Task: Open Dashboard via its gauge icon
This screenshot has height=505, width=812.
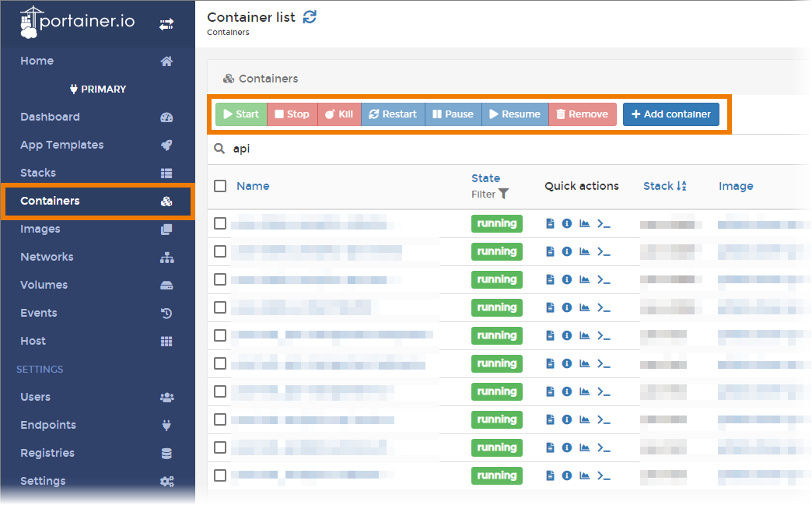Action: click(166, 117)
